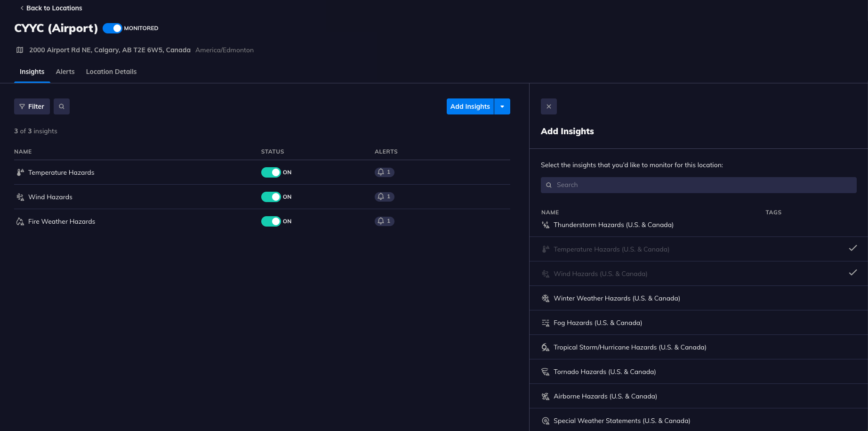Viewport: 868px width, 431px height.
Task: Switch to the Alerts tab
Action: (x=65, y=72)
